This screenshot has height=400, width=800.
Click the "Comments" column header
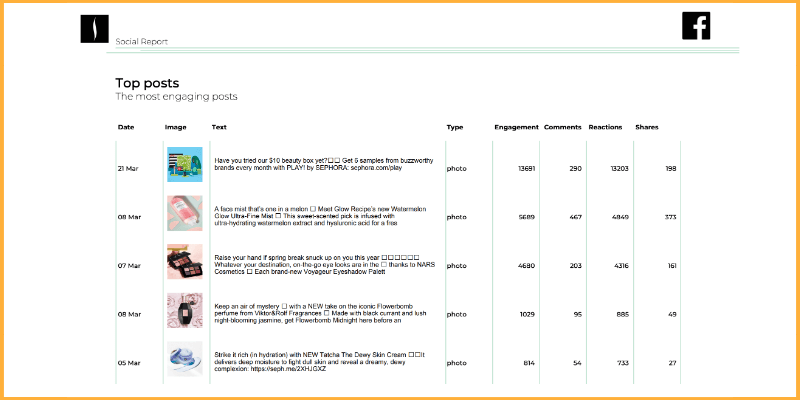pyautogui.click(x=563, y=127)
